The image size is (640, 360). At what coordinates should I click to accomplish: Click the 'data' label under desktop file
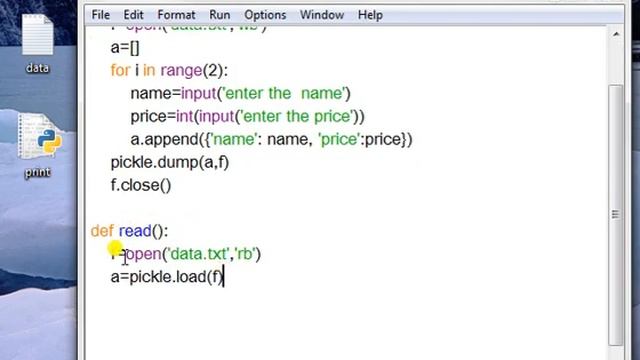point(38,68)
